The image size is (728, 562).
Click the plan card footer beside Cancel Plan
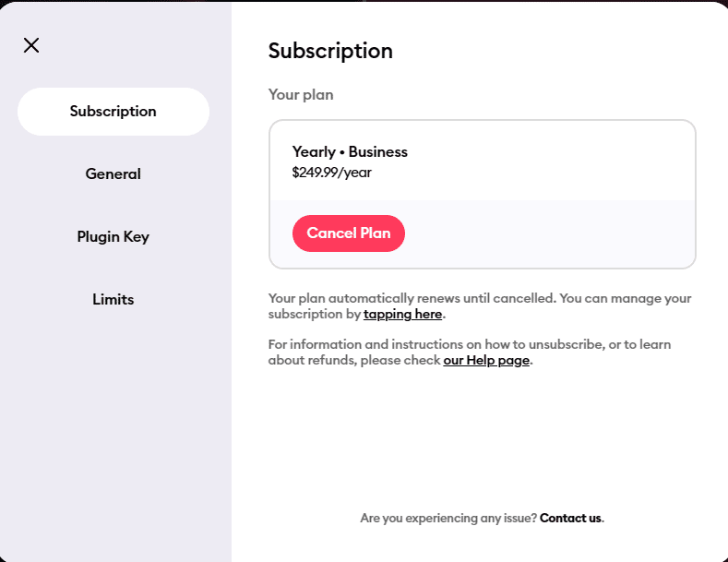(x=554, y=234)
